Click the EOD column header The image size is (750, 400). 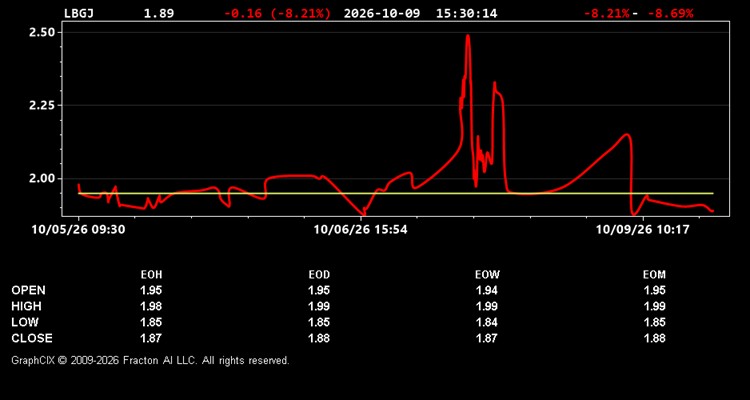pos(319,275)
